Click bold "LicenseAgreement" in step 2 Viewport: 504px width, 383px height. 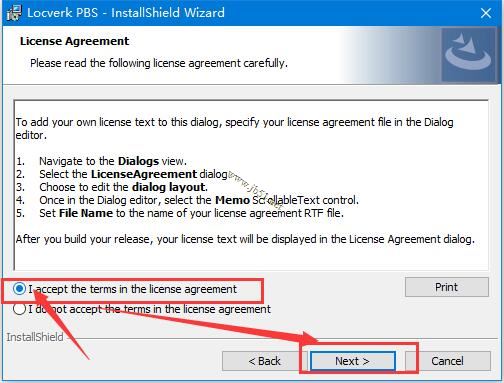(144, 174)
